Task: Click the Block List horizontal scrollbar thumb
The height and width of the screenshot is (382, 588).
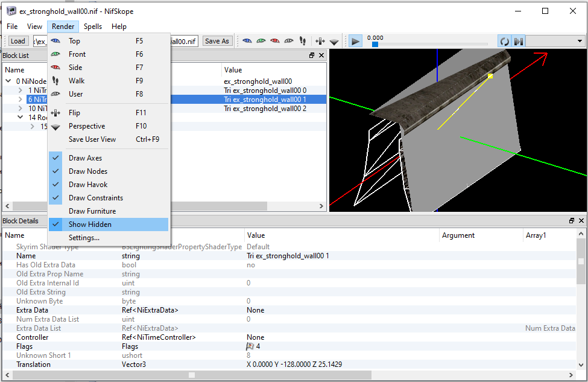Action: (140, 206)
